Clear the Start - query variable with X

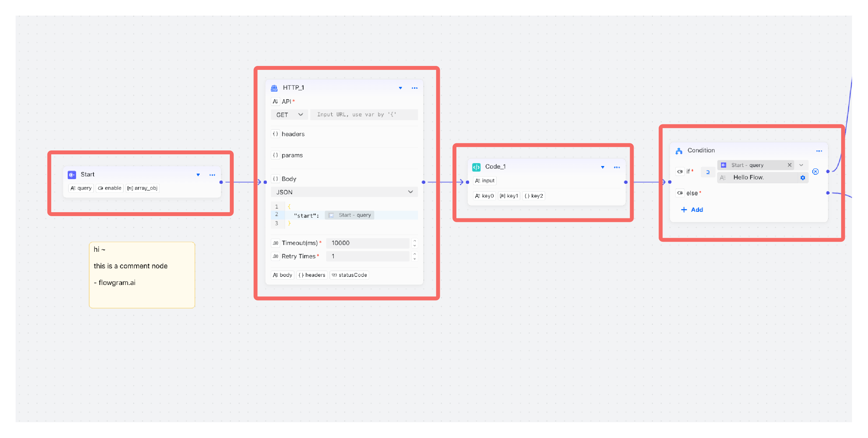(789, 165)
